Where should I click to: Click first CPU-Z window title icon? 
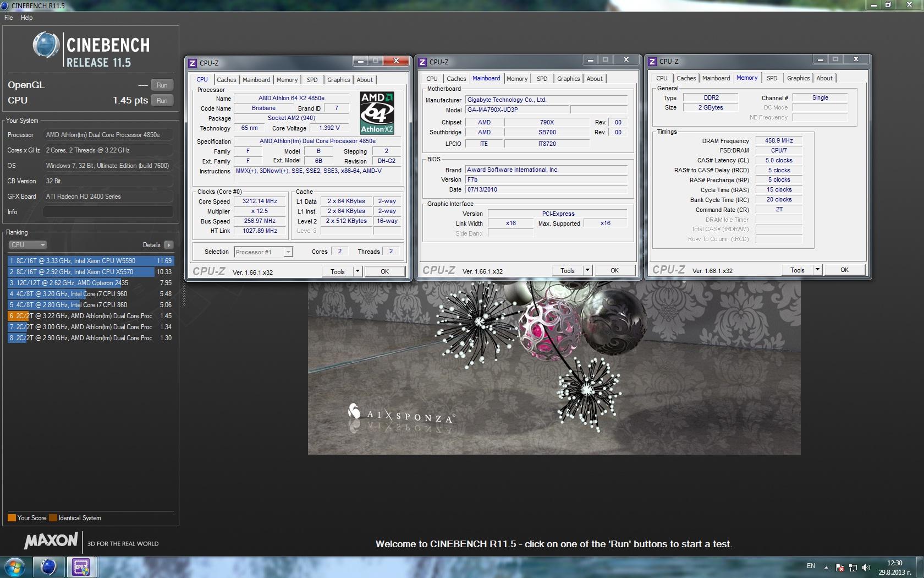click(x=193, y=63)
